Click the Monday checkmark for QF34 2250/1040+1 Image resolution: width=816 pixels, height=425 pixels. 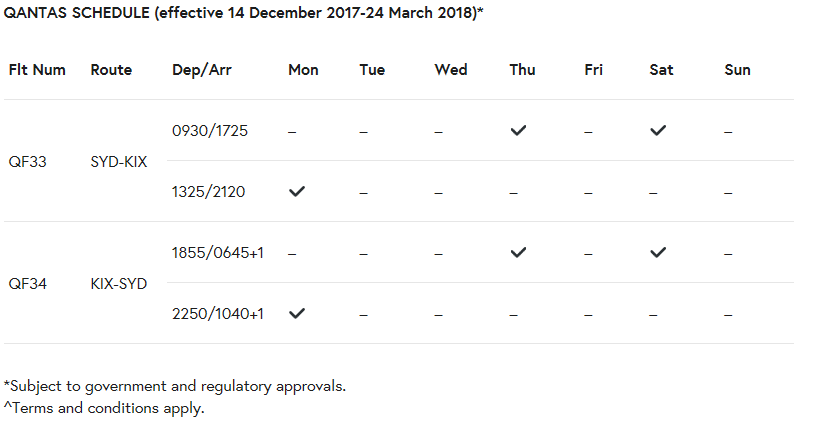click(297, 314)
